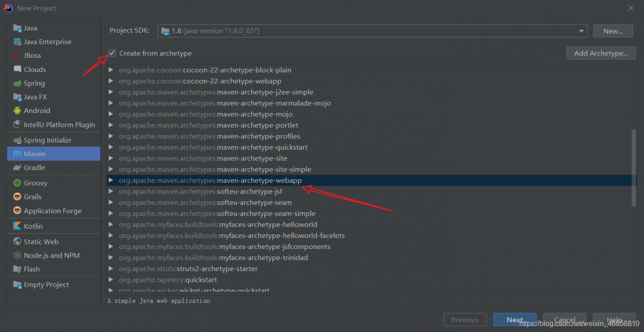Click the Spring Initializr icon

coord(17,140)
